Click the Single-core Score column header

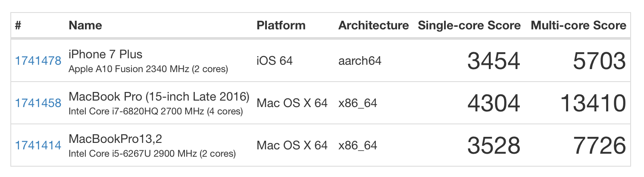[x=469, y=25]
